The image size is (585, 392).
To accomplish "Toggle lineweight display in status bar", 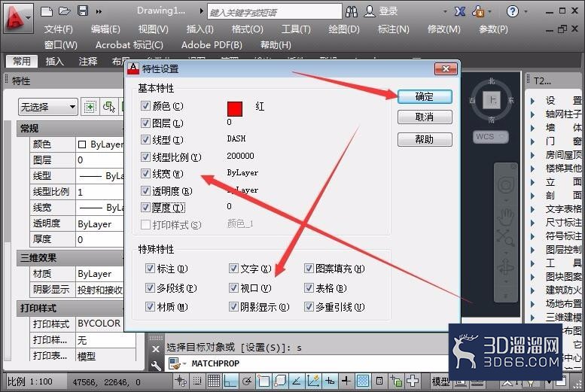I will (x=346, y=381).
